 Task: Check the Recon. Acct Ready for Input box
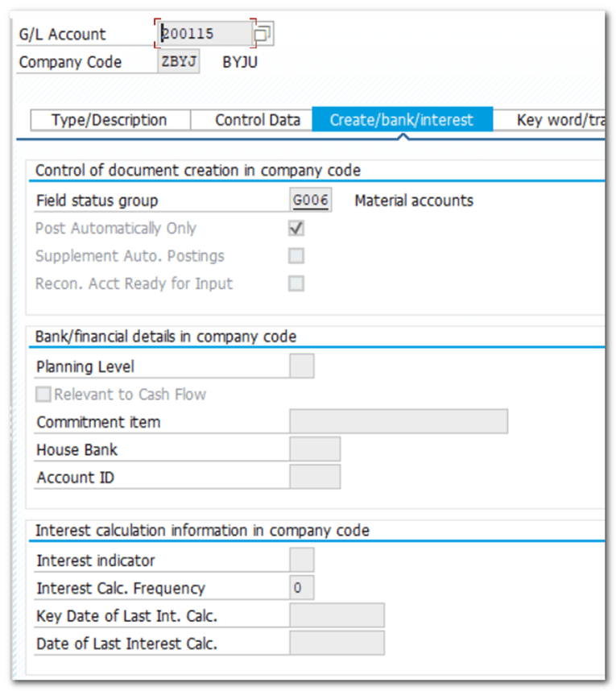(x=296, y=283)
